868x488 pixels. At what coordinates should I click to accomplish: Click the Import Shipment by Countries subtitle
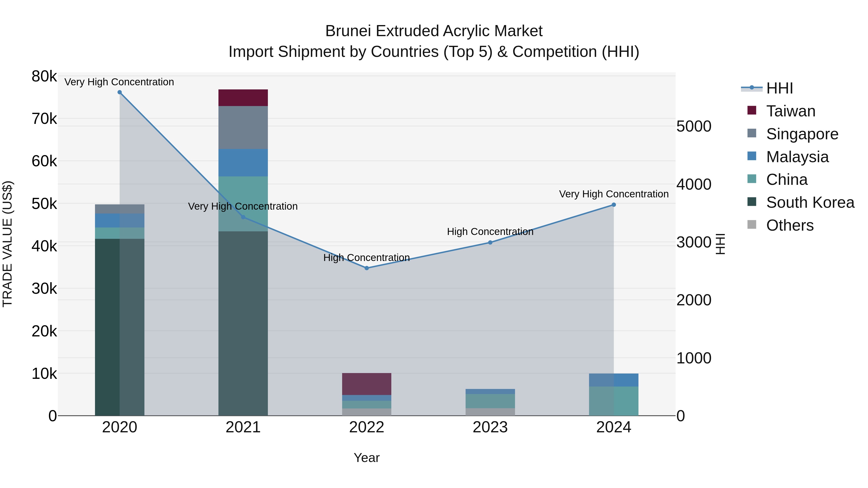[x=434, y=52]
